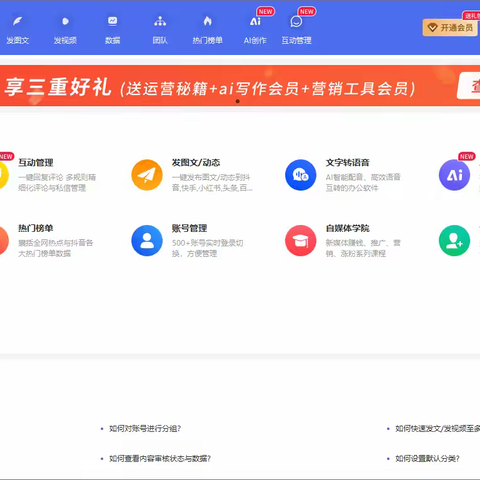Switch to 数据 in the top navigation

[x=113, y=41]
